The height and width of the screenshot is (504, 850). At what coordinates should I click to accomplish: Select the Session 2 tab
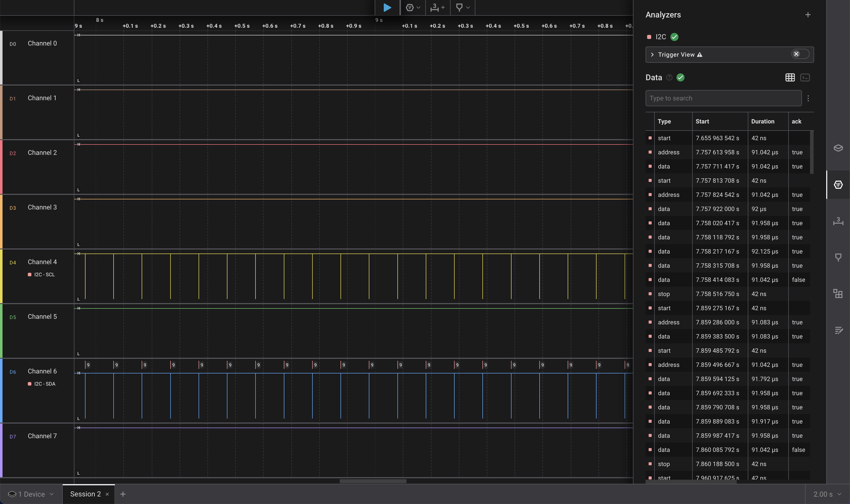[x=85, y=494]
